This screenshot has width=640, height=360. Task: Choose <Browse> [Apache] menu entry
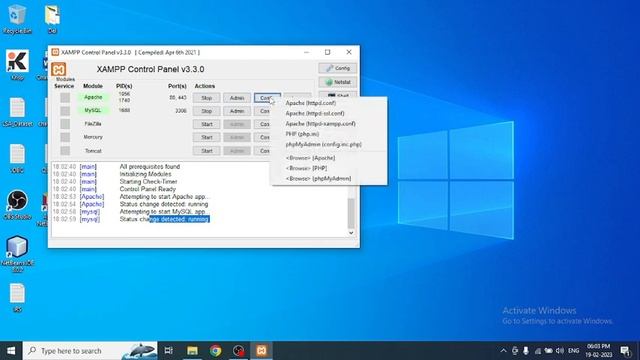coord(329,158)
